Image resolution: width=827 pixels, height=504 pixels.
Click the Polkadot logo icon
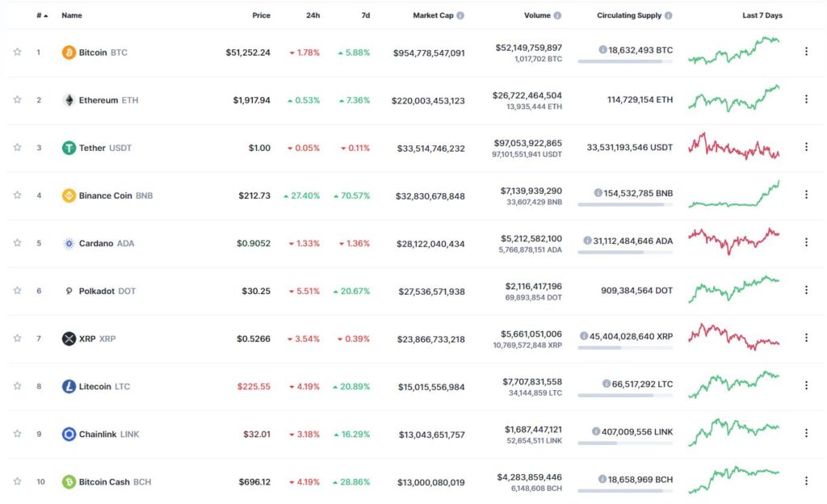click(x=69, y=291)
